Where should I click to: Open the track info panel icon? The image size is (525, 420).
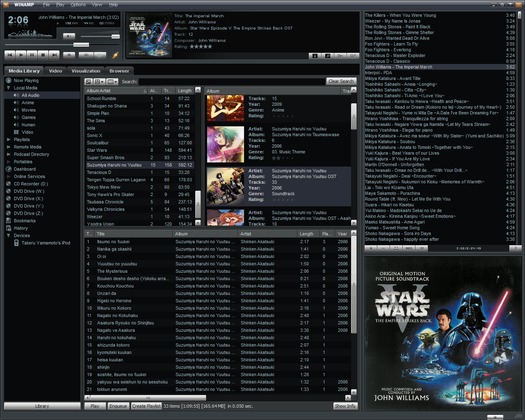click(x=315, y=55)
